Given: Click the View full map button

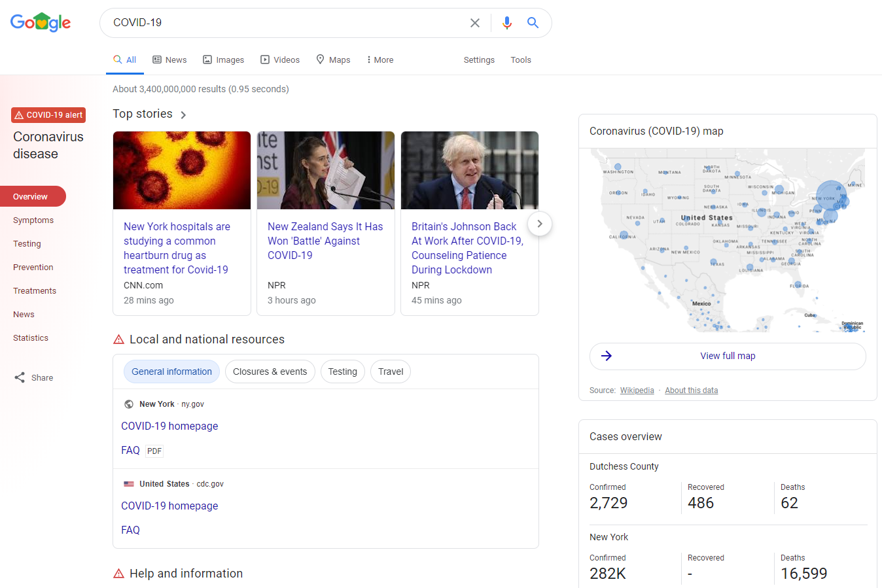Looking at the screenshot, I should click(728, 356).
